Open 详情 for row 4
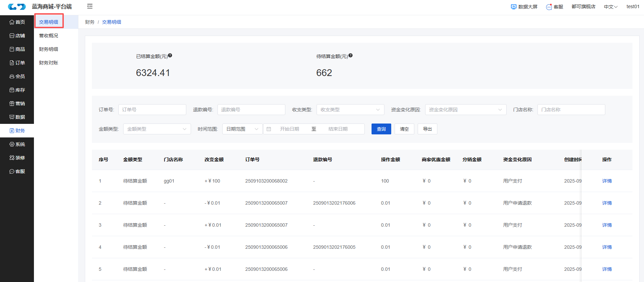The image size is (644, 282). [x=607, y=247]
